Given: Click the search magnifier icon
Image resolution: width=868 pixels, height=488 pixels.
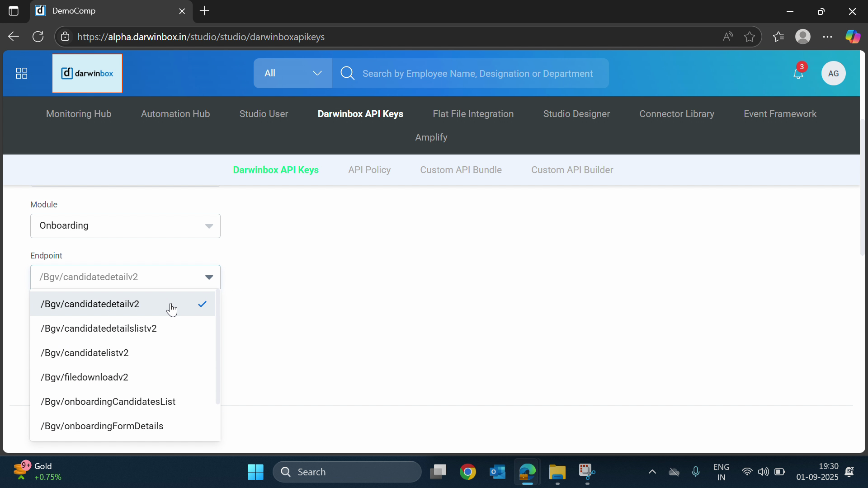Looking at the screenshot, I should (347, 73).
